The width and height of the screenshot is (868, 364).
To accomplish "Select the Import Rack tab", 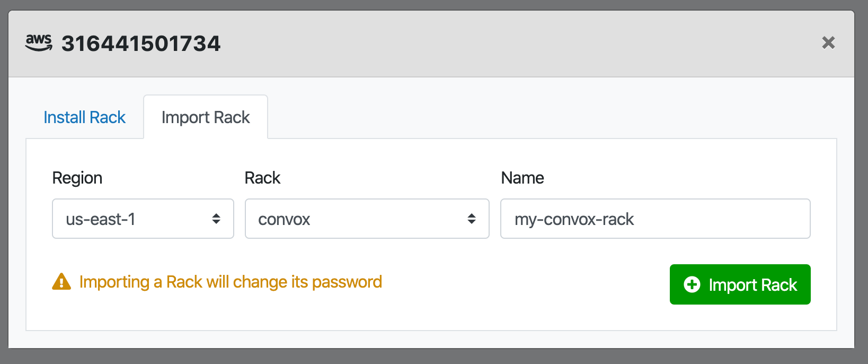I will [206, 117].
